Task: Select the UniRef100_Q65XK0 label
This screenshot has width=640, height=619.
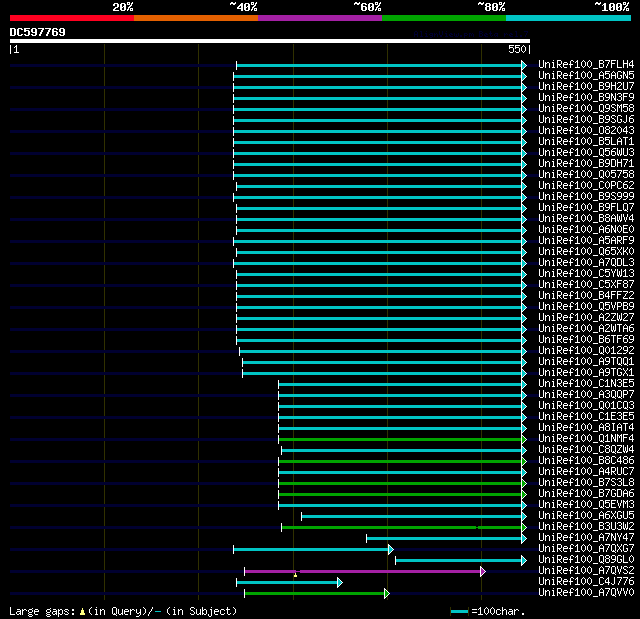Action: click(586, 252)
